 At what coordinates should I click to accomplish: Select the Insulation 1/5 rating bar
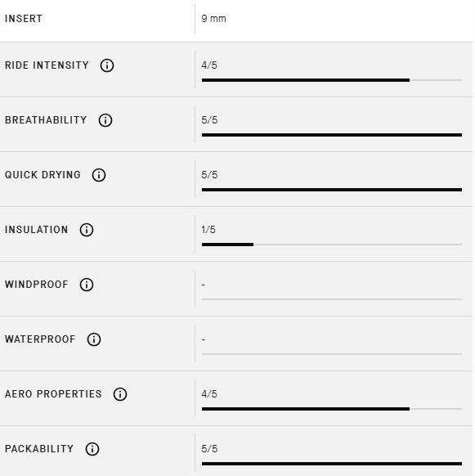pyautogui.click(x=332, y=245)
